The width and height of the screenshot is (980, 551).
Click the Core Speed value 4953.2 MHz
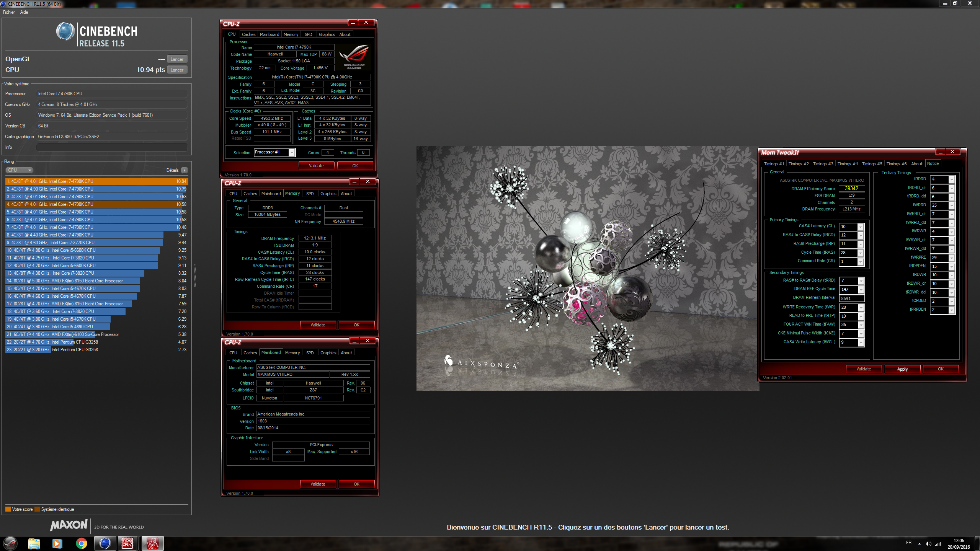tap(272, 118)
